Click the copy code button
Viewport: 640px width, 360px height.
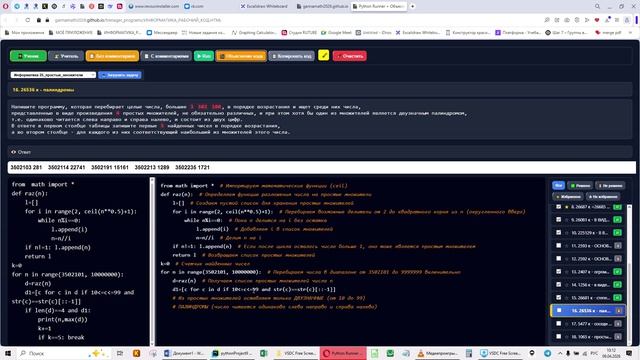point(291,56)
